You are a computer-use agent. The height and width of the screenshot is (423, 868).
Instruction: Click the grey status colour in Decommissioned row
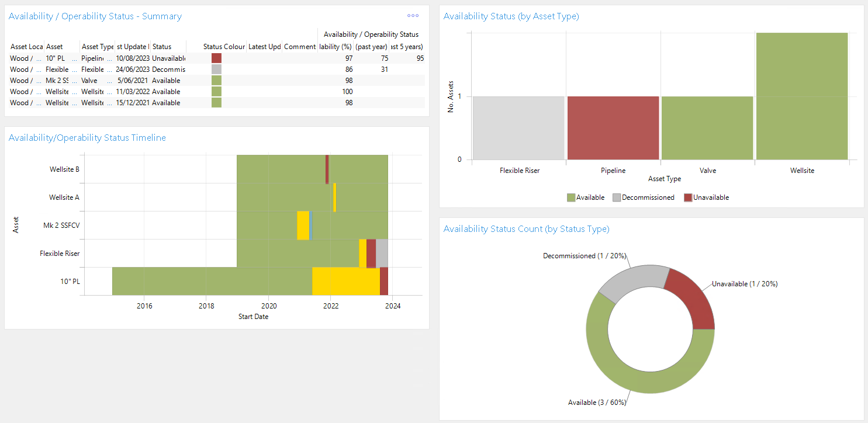216,70
